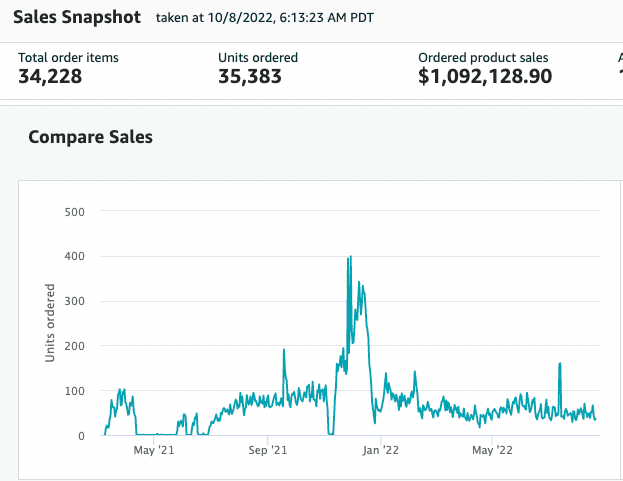Select the Units ordered metric label
Screen dimensions: 623x481
pyautogui.click(x=258, y=57)
